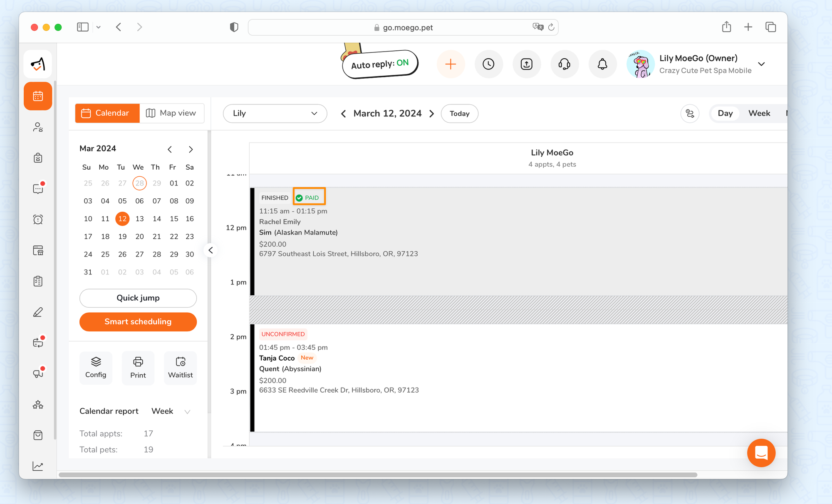The image size is (832, 504).
Task: Click the orange plus create button
Action: [x=451, y=64]
